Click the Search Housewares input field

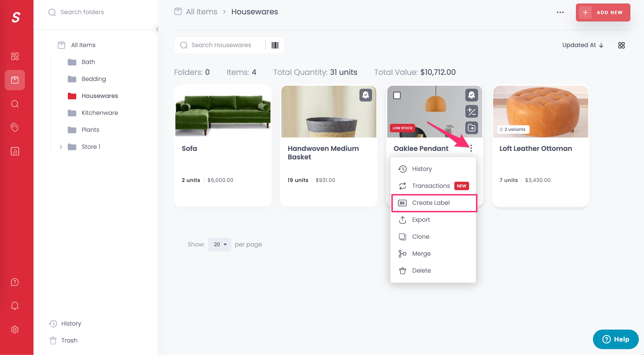221,45
